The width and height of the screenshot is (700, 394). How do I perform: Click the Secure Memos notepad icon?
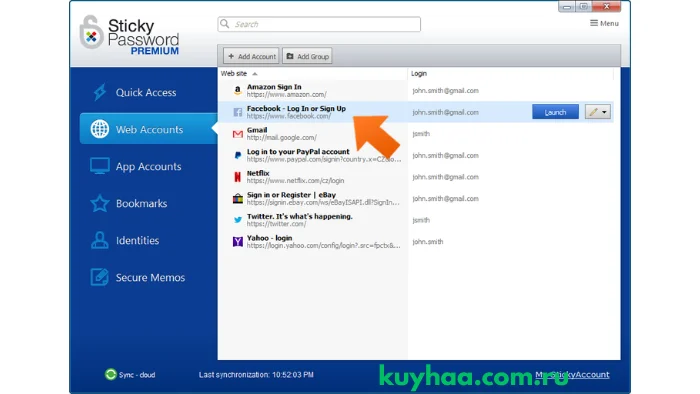point(99,277)
